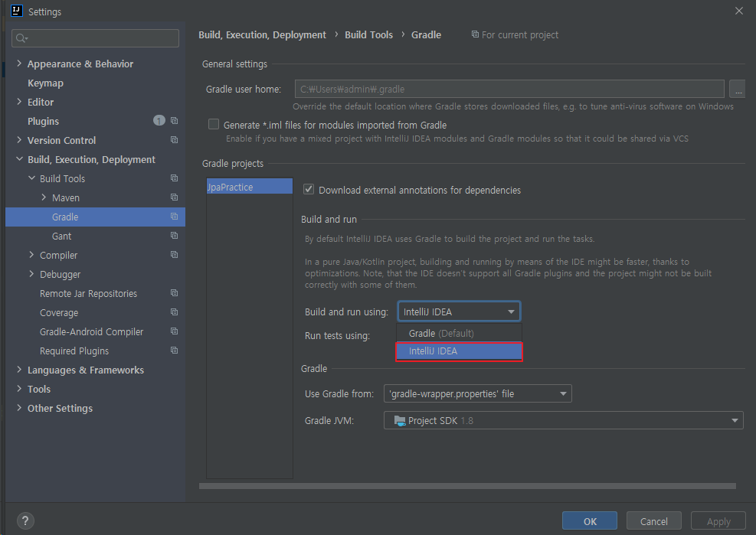Choose Gradle (Default) from the list
Image resolution: width=756 pixels, height=535 pixels.
coord(459,333)
